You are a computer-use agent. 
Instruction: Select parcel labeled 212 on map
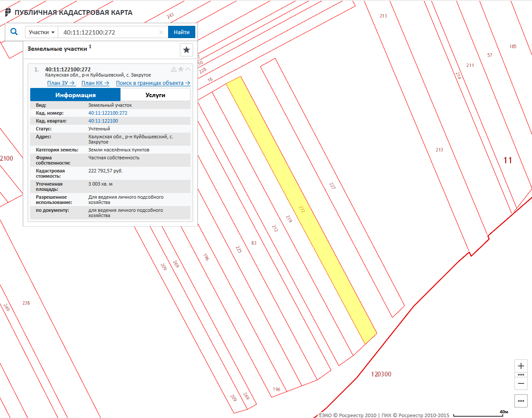[x=275, y=228]
